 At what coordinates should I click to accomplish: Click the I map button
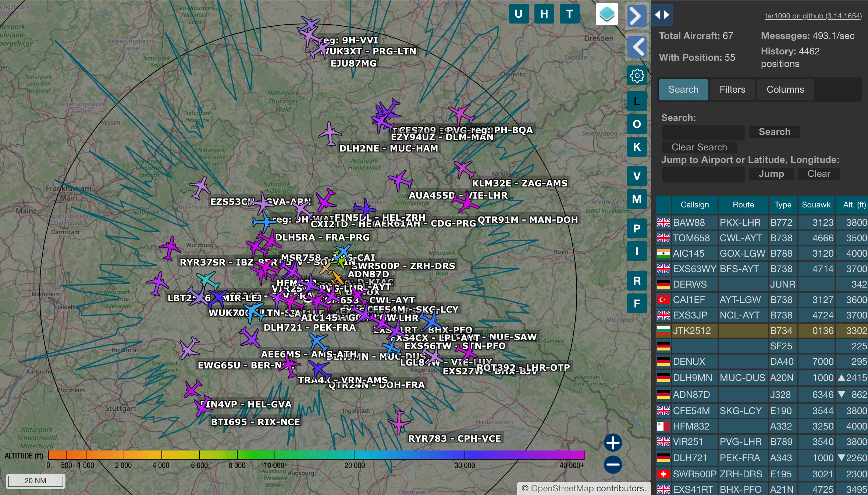click(x=637, y=251)
